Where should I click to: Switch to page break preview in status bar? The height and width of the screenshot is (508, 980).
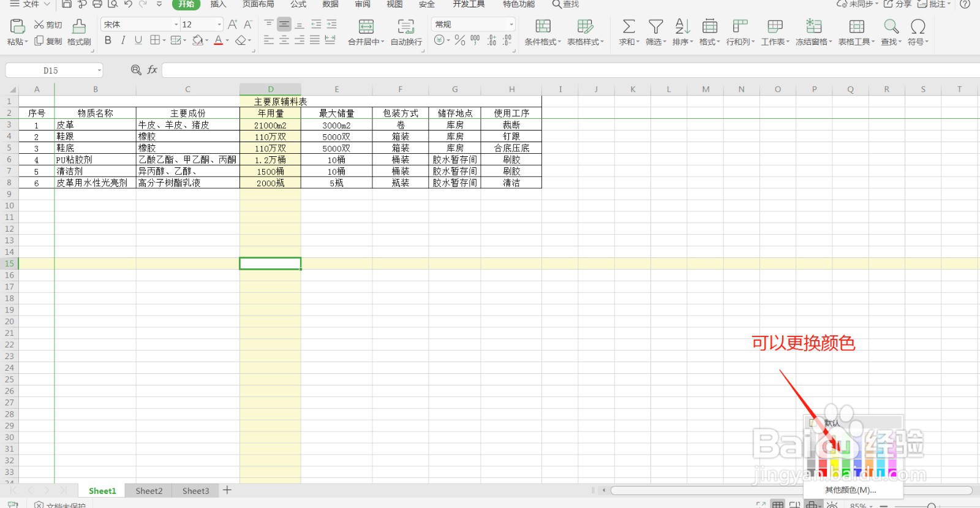tap(794, 505)
